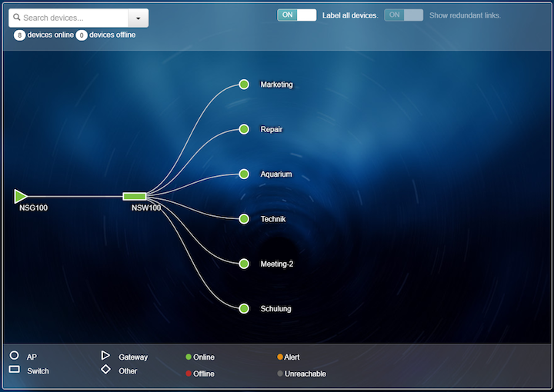Click the Marketing device label text

click(276, 85)
